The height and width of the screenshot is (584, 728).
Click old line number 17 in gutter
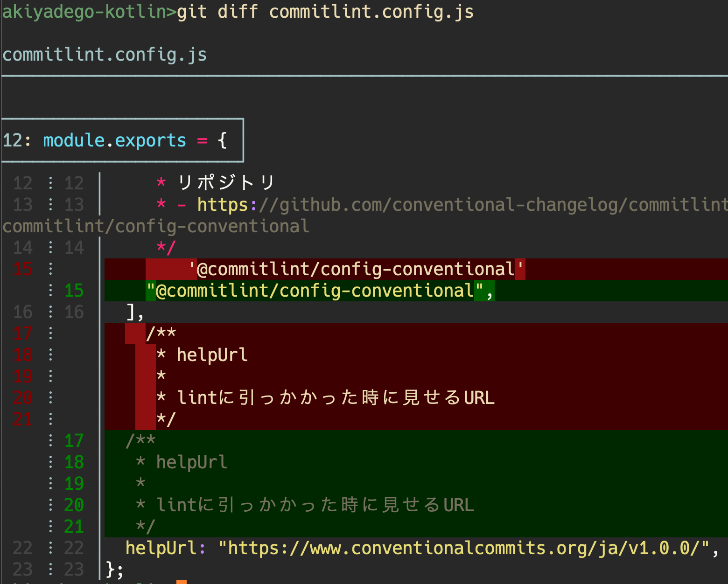(x=22, y=333)
